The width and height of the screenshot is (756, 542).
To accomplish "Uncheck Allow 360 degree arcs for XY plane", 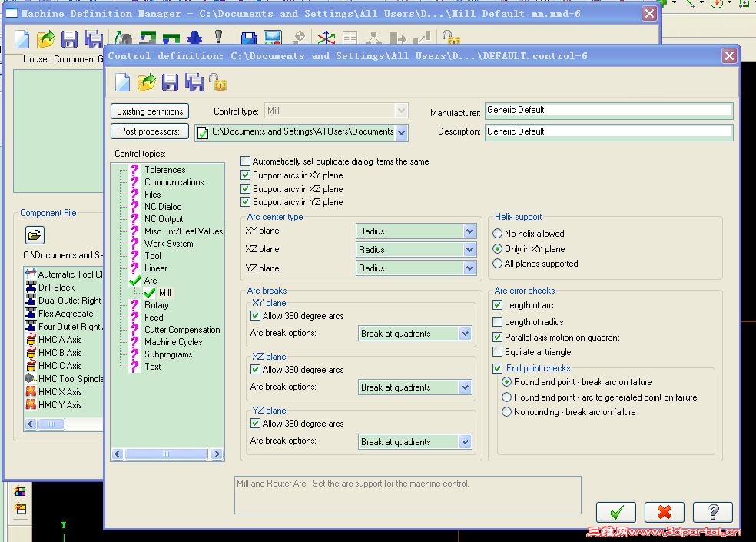I will pos(256,316).
